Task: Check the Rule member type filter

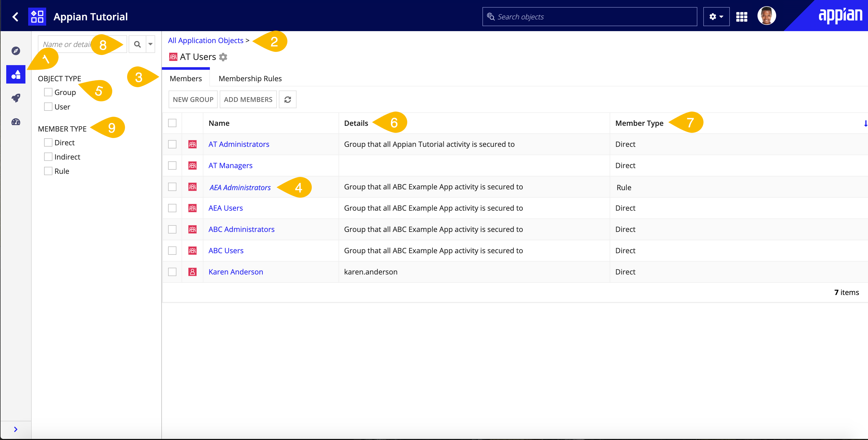Action: click(x=48, y=171)
